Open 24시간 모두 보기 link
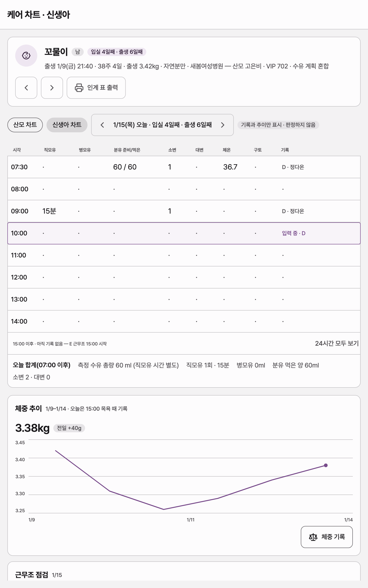This screenshot has height=588, width=368. [x=336, y=343]
